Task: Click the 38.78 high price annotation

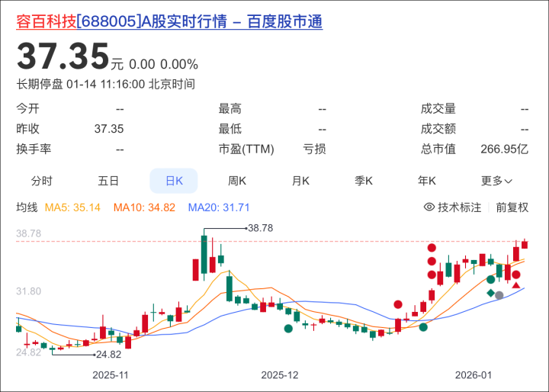Action: (260, 228)
